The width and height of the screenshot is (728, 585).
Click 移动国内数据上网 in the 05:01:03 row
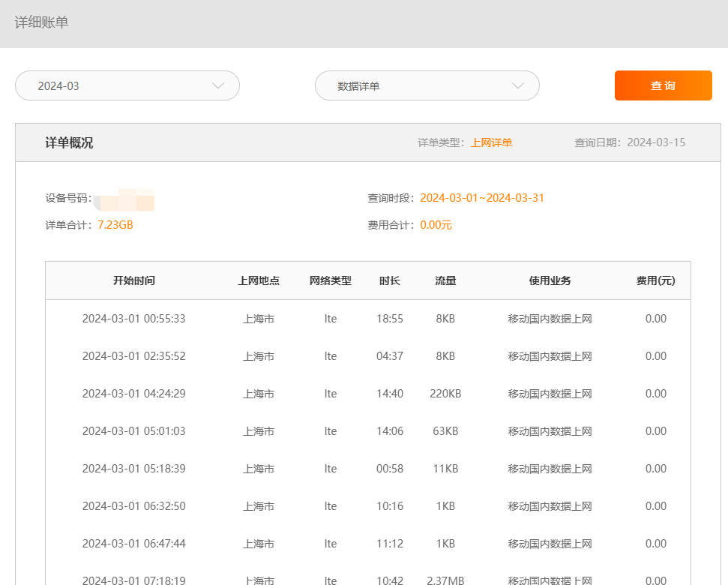pos(550,431)
